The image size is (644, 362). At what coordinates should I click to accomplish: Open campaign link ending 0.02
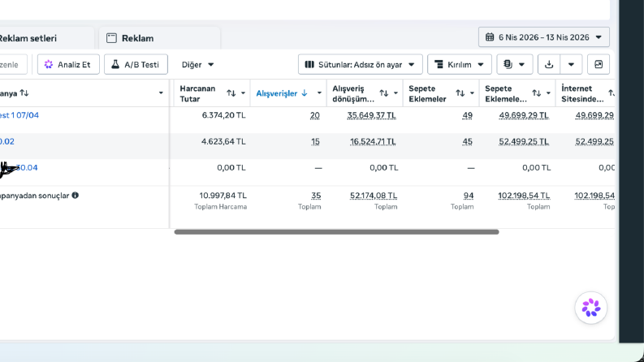click(x=7, y=141)
